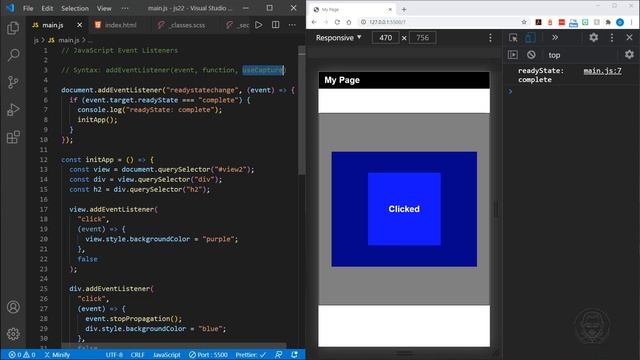640x360 pixels.
Task: Go forward in the browser
Action: (x=325, y=22)
